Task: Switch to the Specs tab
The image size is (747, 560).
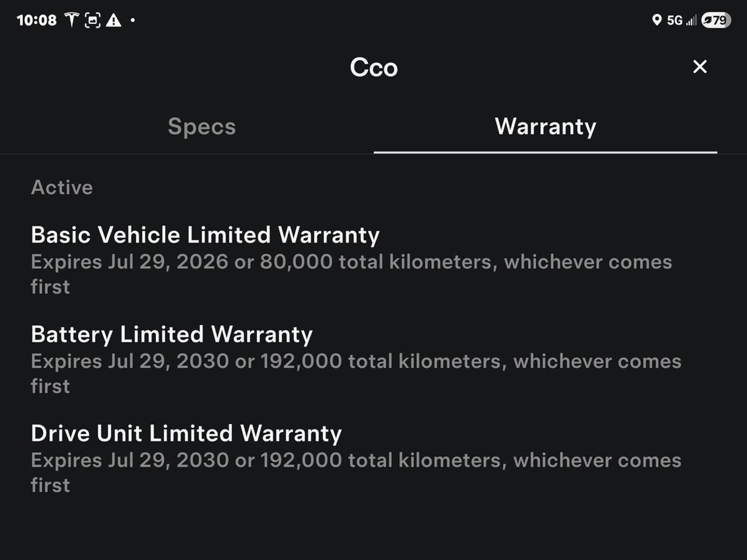Action: tap(202, 127)
